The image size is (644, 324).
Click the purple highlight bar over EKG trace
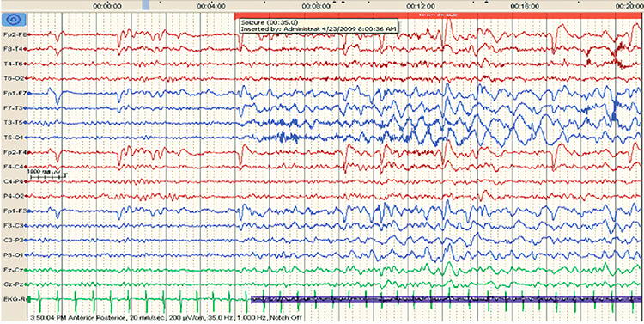pyautogui.click(x=446, y=300)
